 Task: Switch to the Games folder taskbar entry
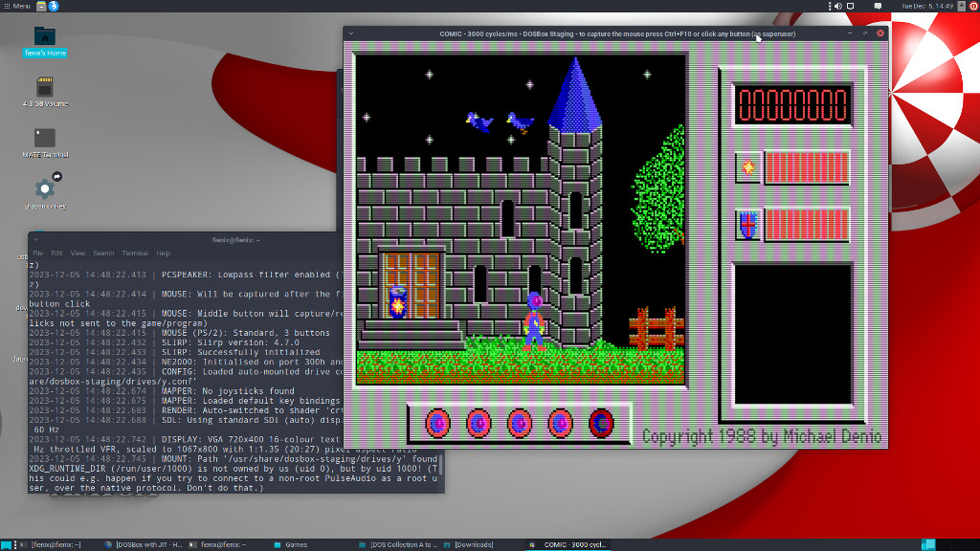(x=291, y=544)
